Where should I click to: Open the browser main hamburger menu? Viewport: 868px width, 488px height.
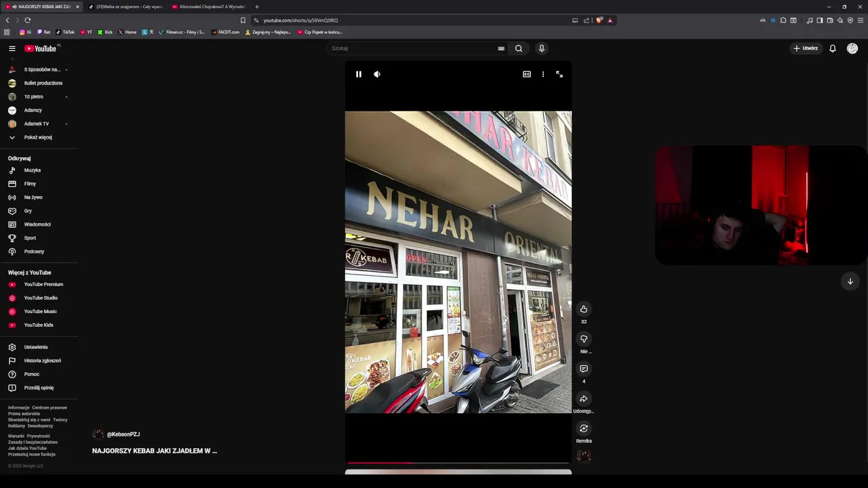861,20
